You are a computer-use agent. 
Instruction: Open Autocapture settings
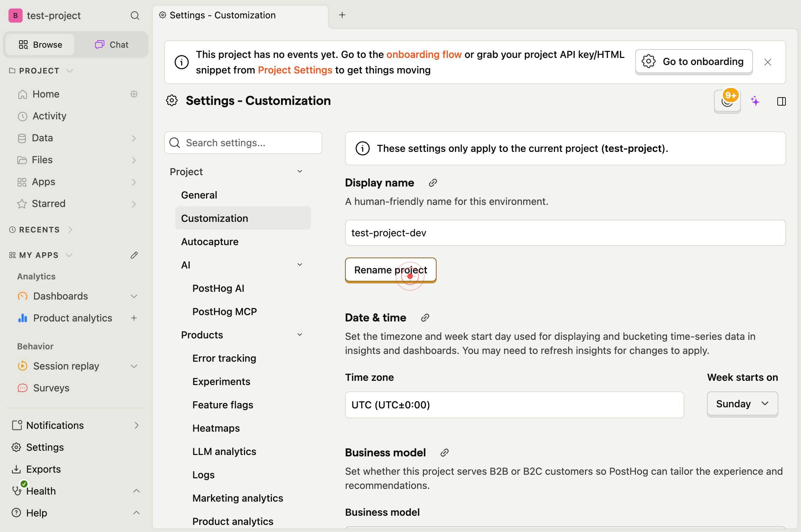coord(243,242)
